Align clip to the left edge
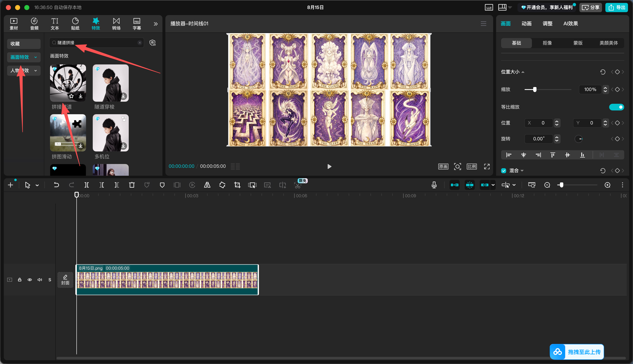 click(x=508, y=155)
